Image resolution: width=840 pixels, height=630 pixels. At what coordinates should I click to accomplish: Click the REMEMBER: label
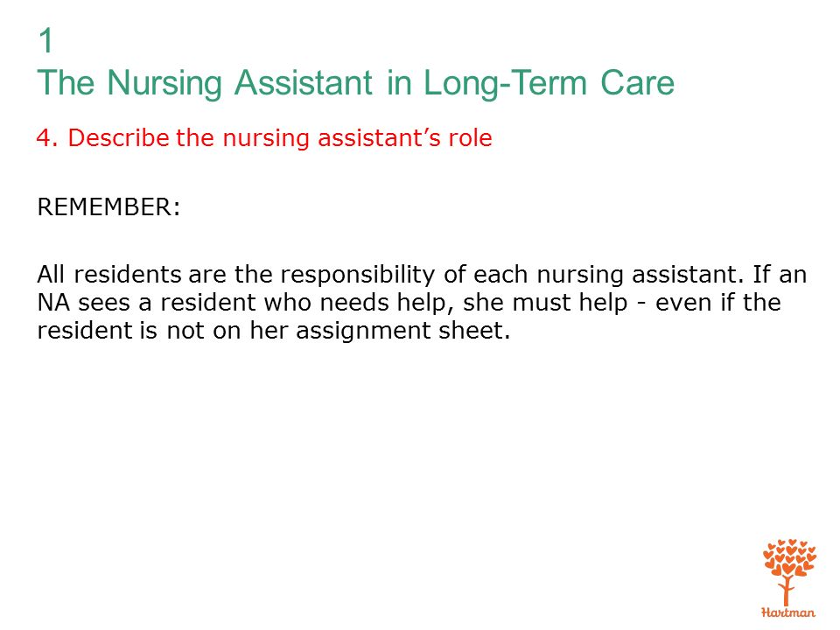pos(108,206)
